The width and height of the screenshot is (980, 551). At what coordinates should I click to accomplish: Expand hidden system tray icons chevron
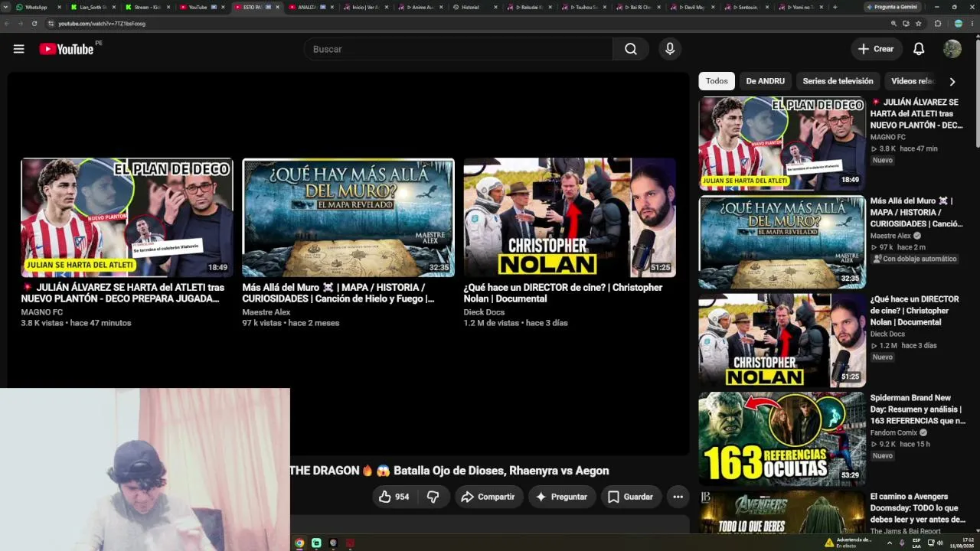tap(889, 543)
